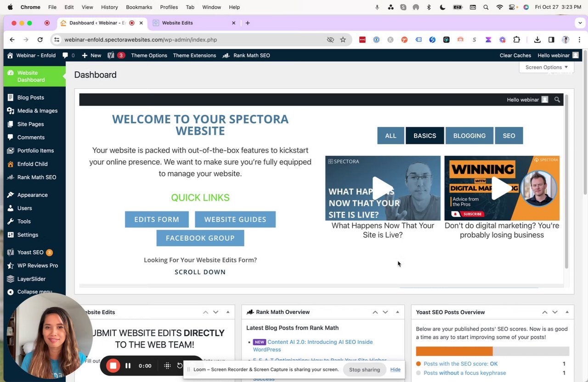The image size is (588, 382).
Task: Click the FACEBOOK GROUP button
Action: tap(200, 238)
